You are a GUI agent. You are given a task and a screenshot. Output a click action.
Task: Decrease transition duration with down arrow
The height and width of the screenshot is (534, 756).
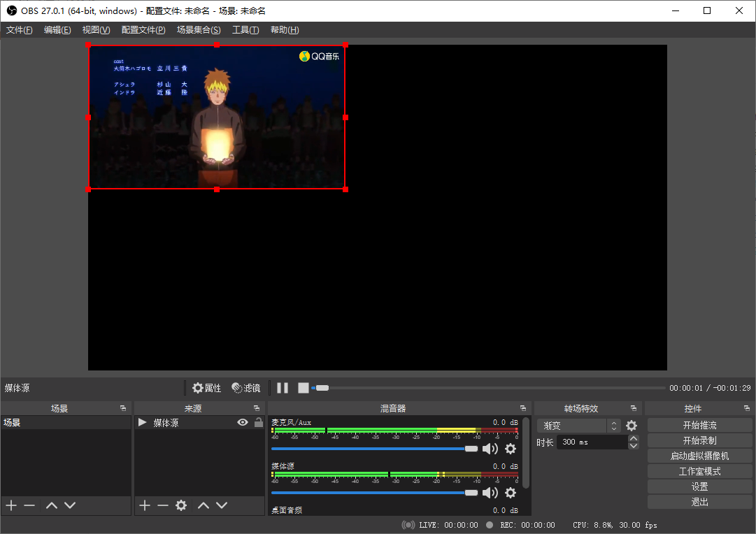[x=634, y=446]
